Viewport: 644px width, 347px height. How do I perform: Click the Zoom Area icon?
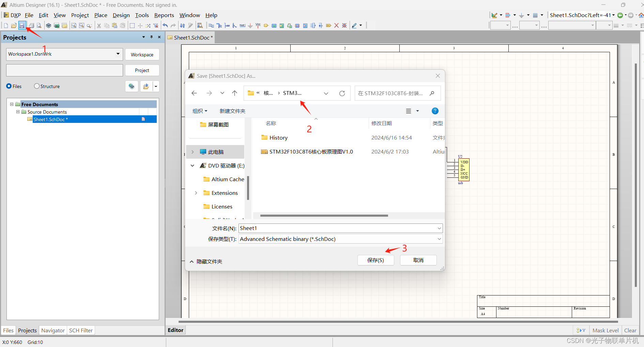pos(81,26)
